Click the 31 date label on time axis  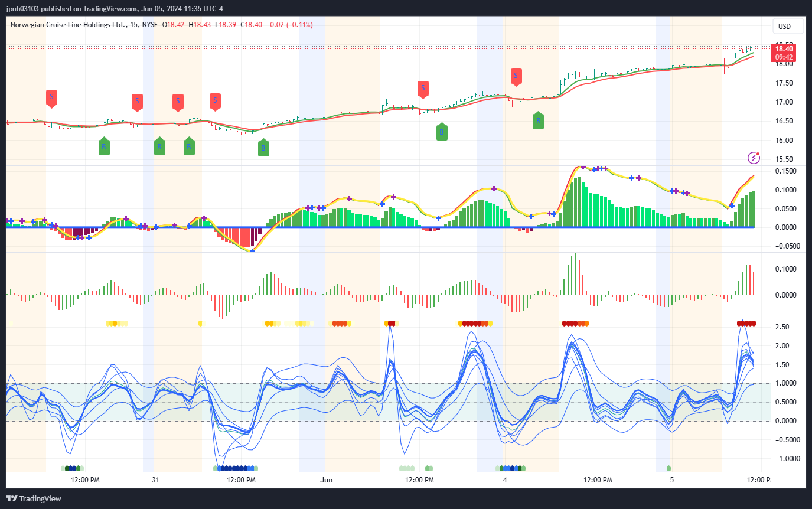point(155,480)
